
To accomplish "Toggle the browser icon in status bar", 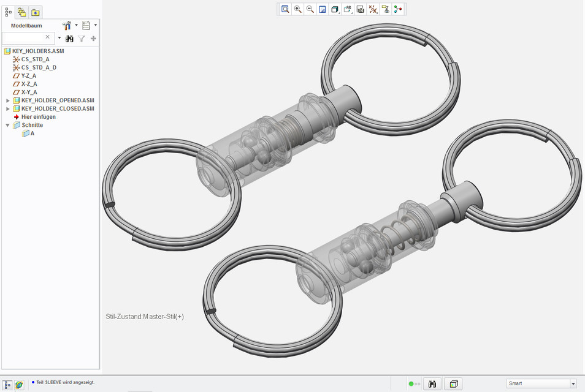I will pyautogui.click(x=19, y=385).
